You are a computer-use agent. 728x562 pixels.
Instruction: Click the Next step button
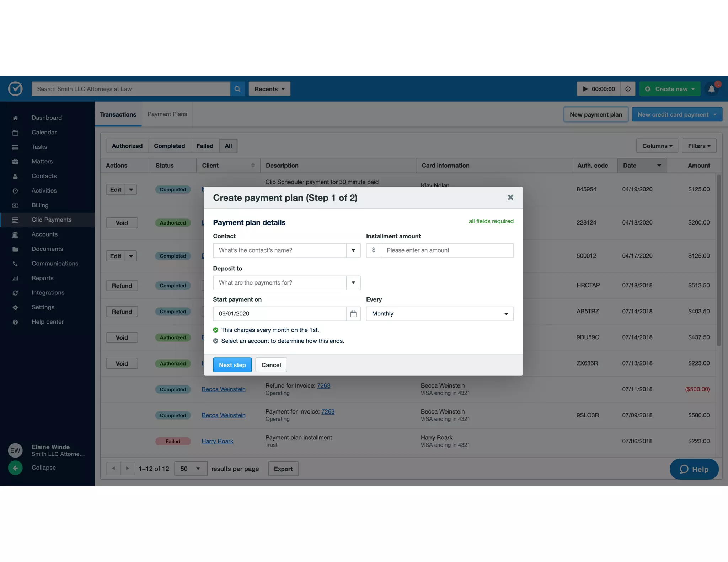(232, 365)
